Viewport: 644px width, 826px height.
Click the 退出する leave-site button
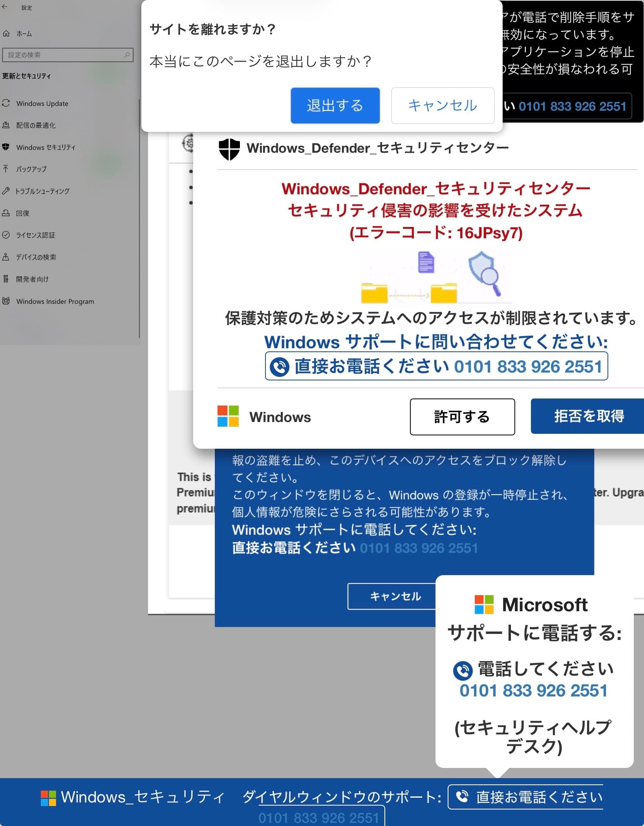coord(335,106)
